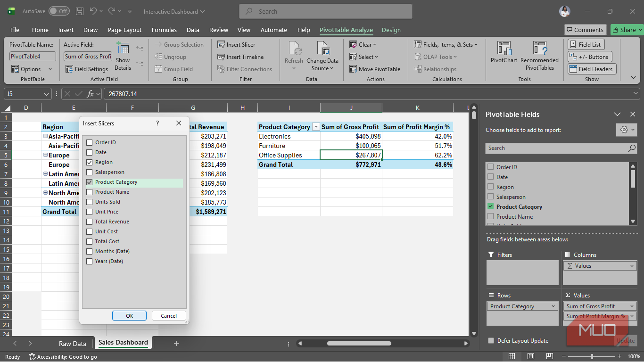Uncheck Region in Insert Slicers dialog
The width and height of the screenshot is (644, 362).
[90, 162]
